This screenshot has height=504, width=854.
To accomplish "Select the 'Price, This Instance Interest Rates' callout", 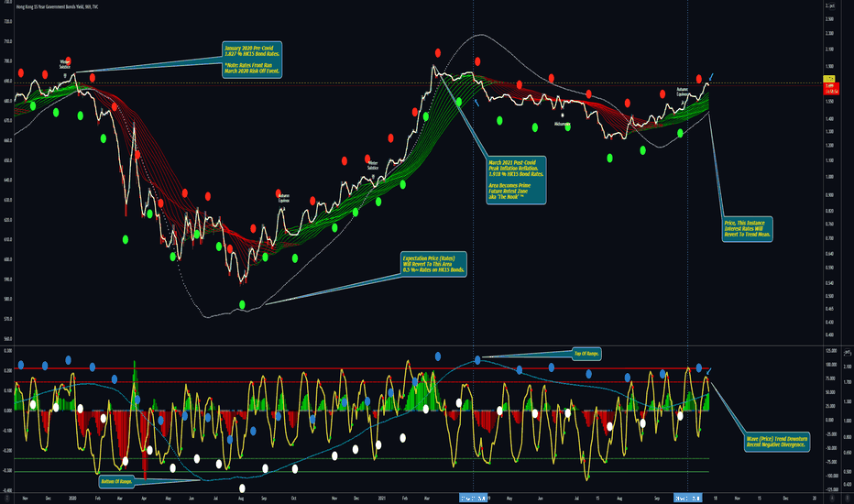I will tap(748, 229).
